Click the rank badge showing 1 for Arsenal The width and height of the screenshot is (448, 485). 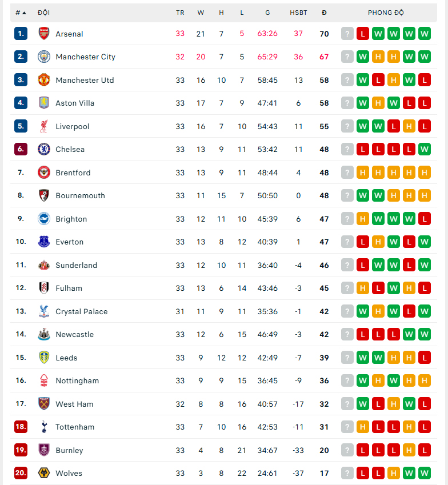point(21,34)
